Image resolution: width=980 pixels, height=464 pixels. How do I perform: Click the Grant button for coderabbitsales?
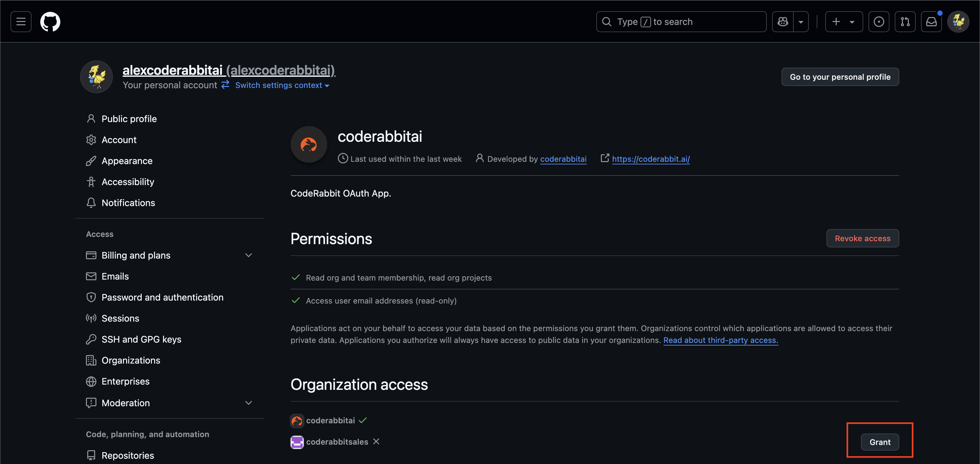[879, 441]
